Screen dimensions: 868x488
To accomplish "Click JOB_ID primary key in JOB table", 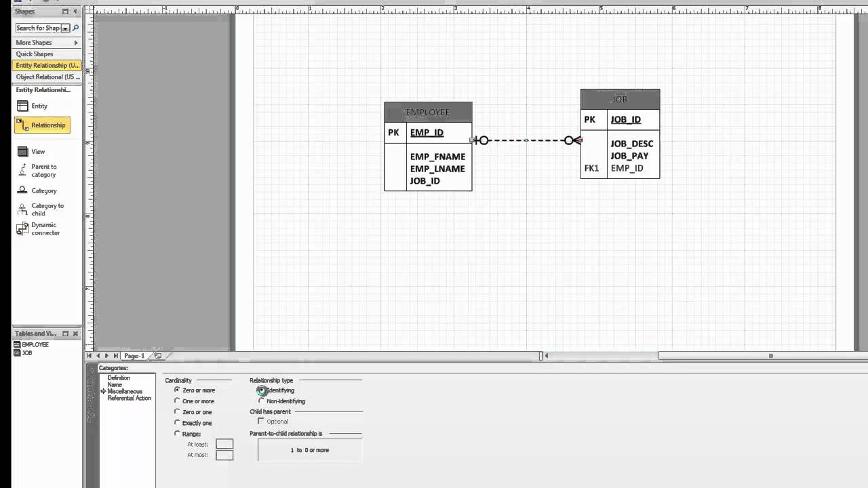I will click(x=625, y=119).
